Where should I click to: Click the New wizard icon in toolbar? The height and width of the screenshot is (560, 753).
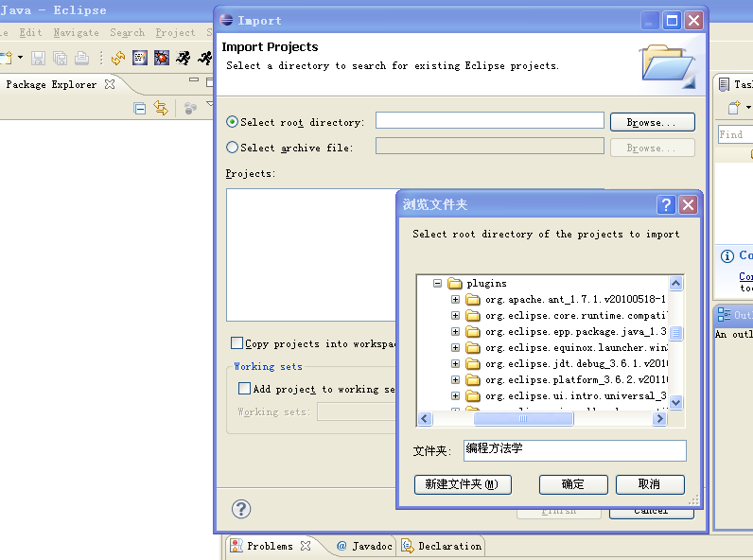[x=6, y=58]
